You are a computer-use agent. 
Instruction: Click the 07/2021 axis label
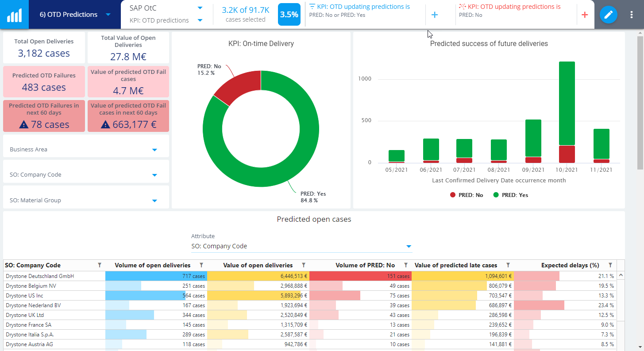pyautogui.click(x=464, y=170)
